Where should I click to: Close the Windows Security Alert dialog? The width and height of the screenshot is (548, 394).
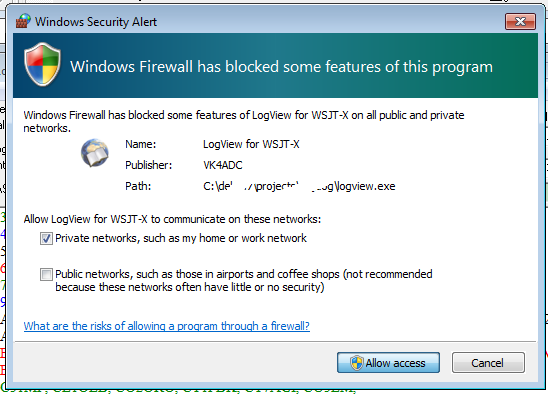[x=520, y=22]
